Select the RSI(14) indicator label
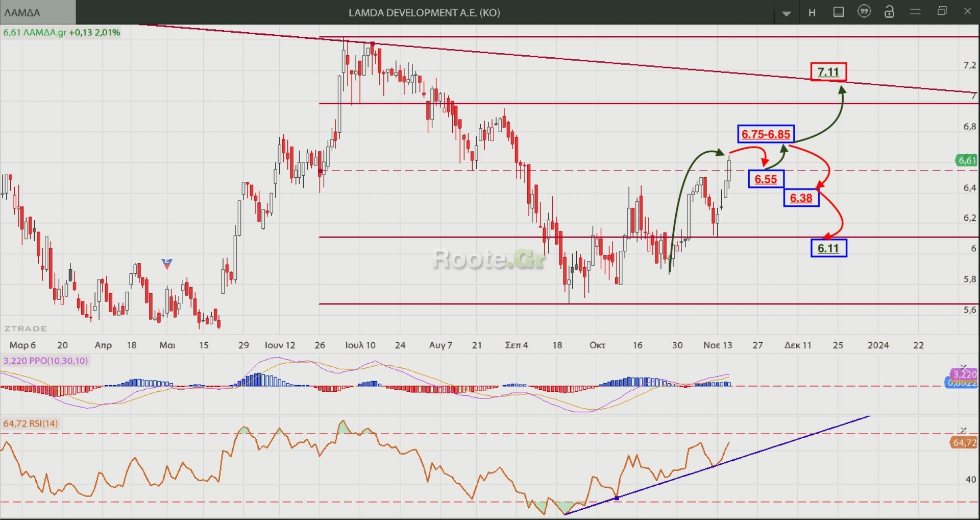This screenshot has width=980, height=520. [31, 423]
